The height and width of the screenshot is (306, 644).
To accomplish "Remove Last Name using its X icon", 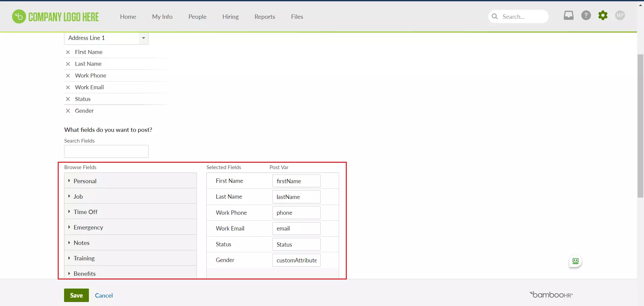I will [68, 64].
